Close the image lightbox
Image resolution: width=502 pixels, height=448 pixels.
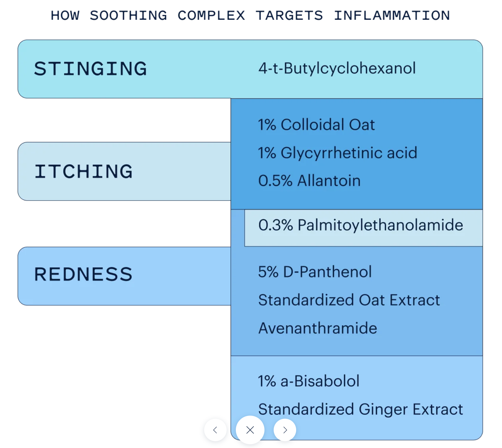250,430
